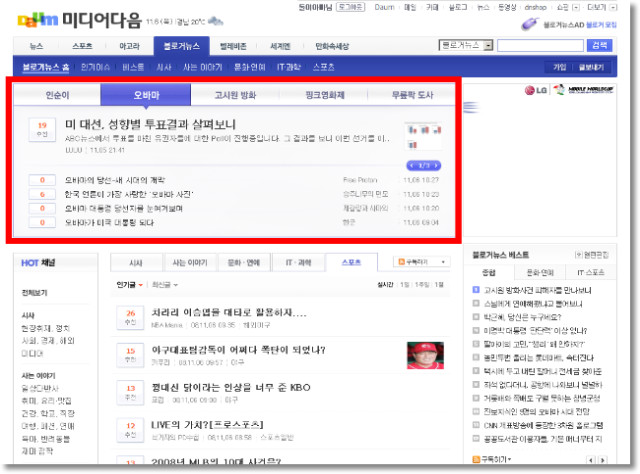Select the 텔레비존 main tab
This screenshot has width=640, height=474.
click(233, 46)
